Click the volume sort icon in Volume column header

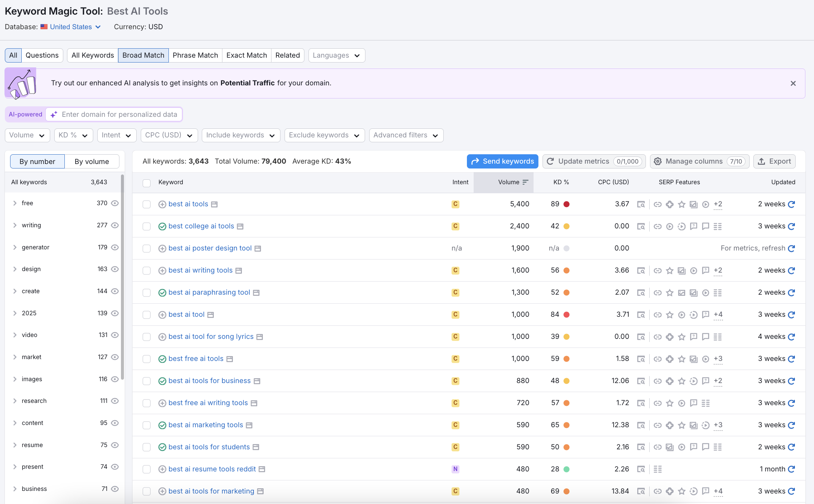click(x=525, y=182)
